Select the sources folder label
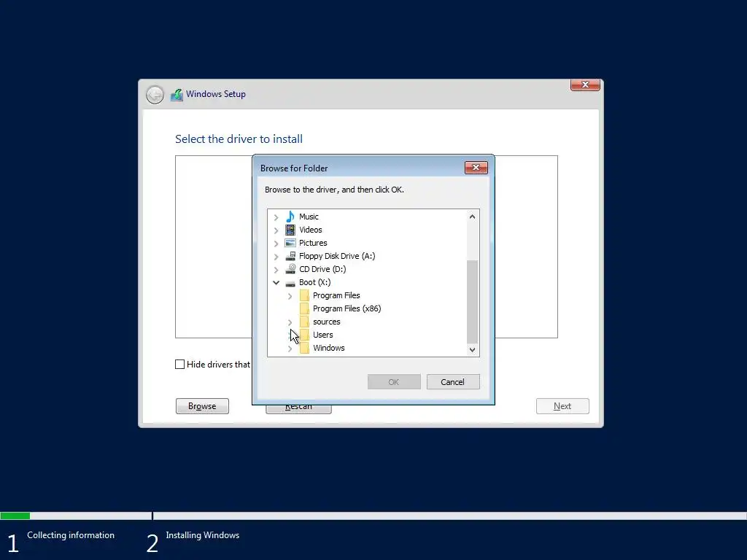 [x=326, y=322]
